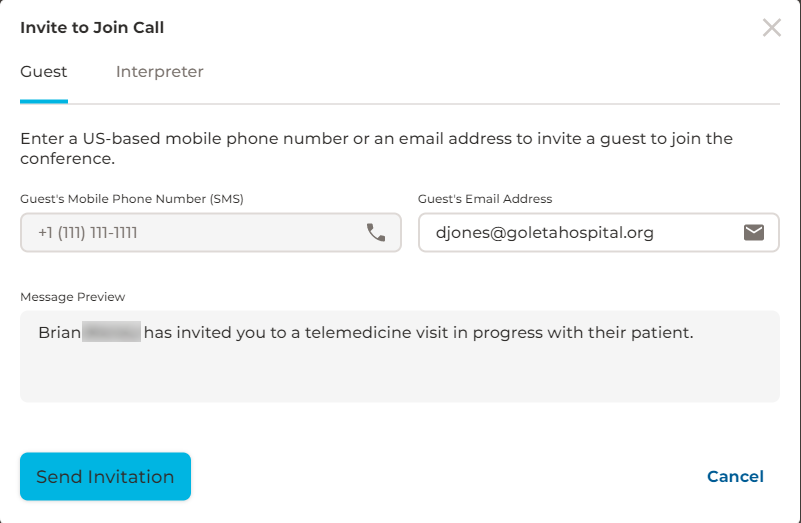This screenshot has height=523, width=801.
Task: Click the US-based phone number instruction text
Action: [x=376, y=148]
